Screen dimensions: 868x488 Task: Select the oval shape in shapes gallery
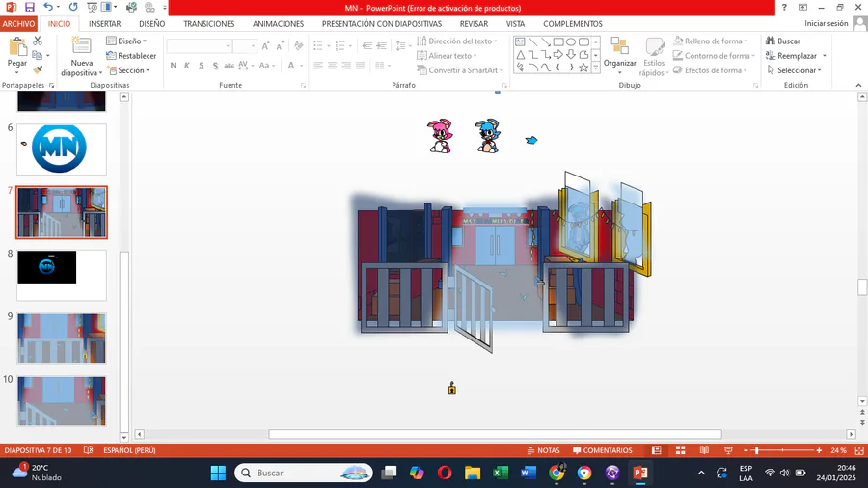coord(571,42)
